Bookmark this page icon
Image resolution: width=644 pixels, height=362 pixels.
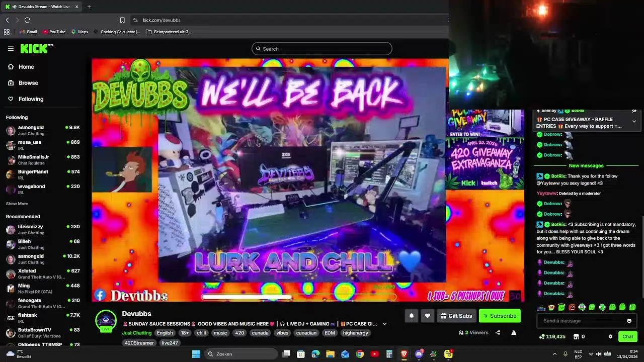[122, 20]
